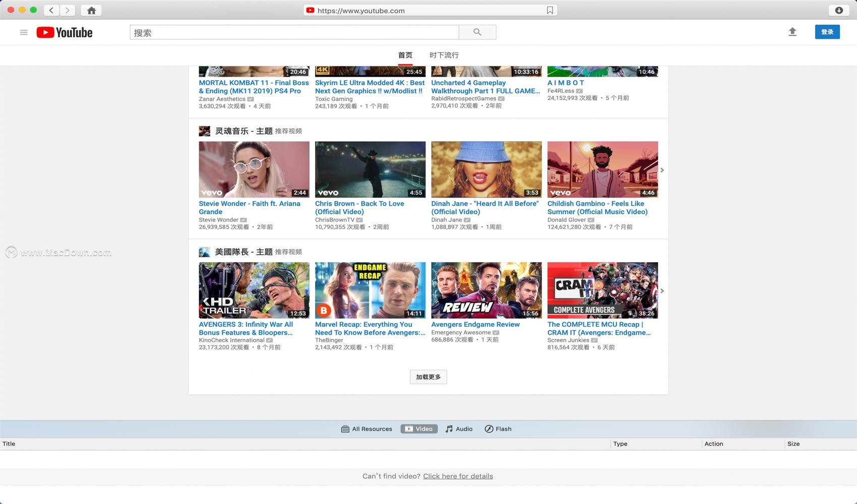Go back with the browser back arrow
The width and height of the screenshot is (857, 504).
[51, 10]
